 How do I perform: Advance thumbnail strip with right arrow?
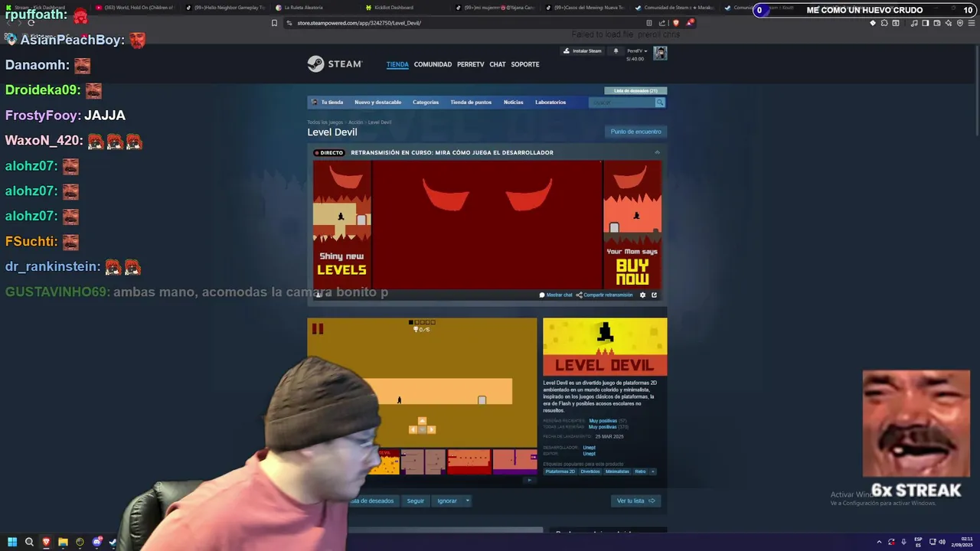pyautogui.click(x=529, y=481)
